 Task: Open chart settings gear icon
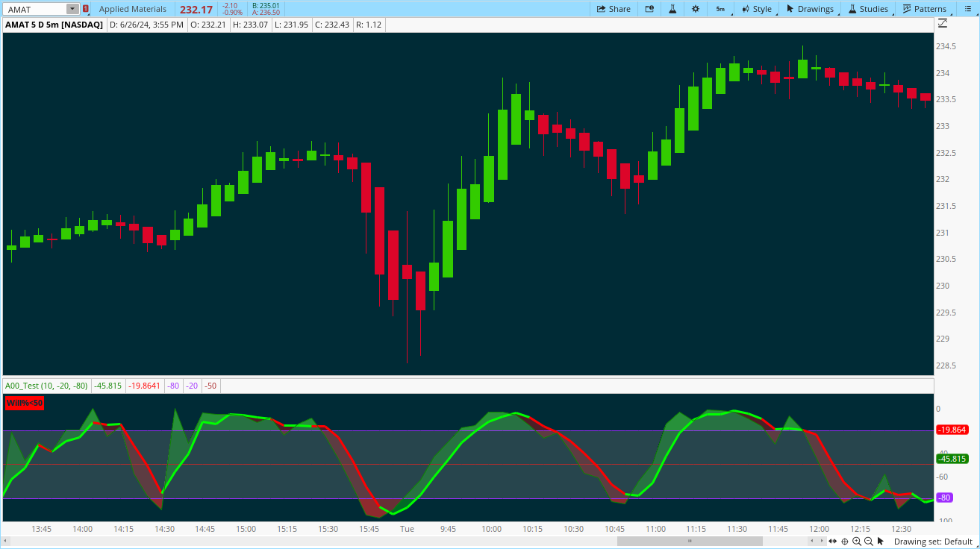[696, 9]
